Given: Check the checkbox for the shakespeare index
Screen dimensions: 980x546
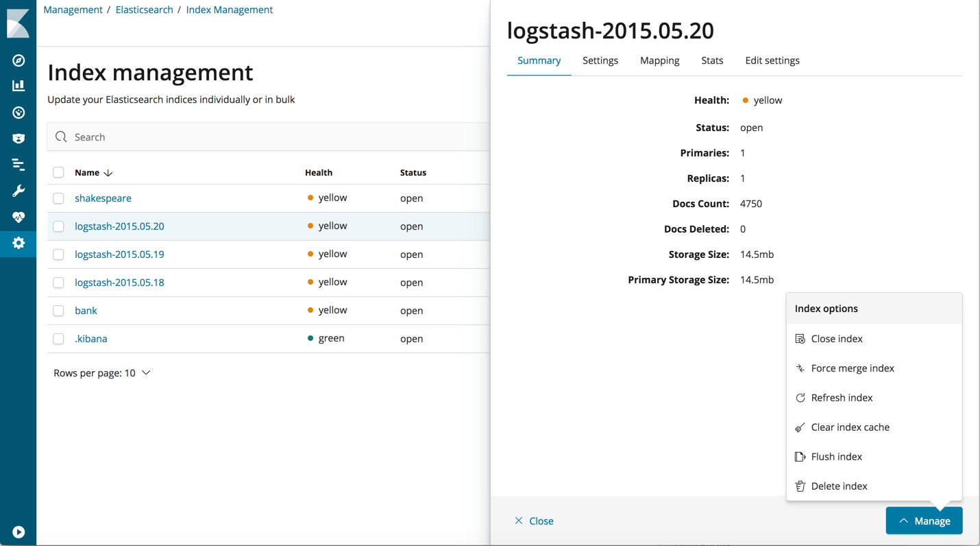Looking at the screenshot, I should pos(58,198).
